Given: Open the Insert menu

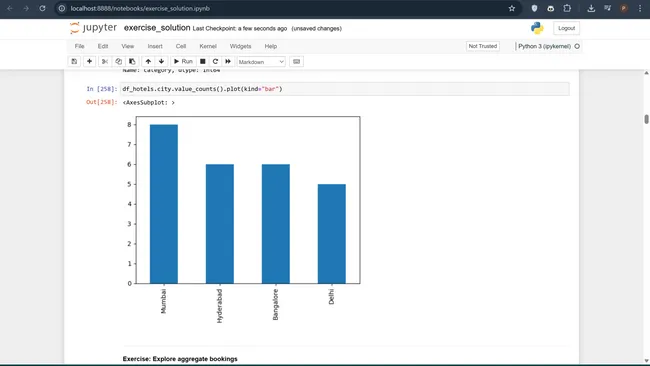Looking at the screenshot, I should click(x=155, y=46).
